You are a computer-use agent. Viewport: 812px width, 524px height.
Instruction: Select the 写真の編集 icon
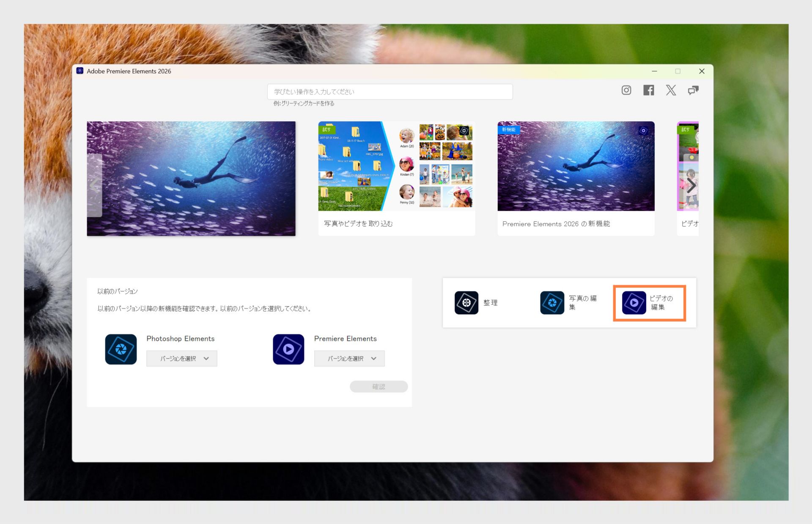551,302
